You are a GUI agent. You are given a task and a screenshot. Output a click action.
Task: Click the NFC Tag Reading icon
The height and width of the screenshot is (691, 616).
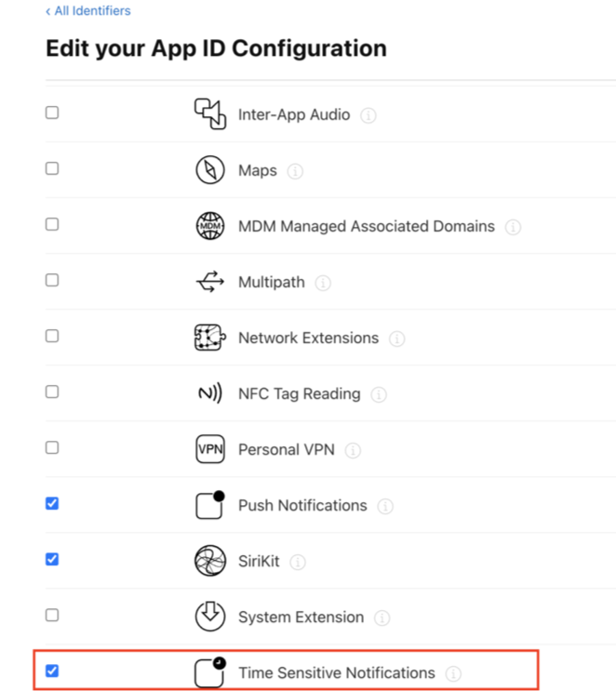tap(209, 393)
